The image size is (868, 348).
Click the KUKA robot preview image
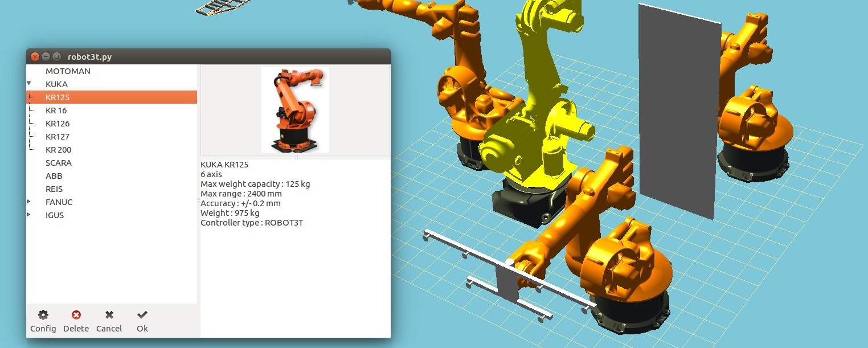point(295,110)
